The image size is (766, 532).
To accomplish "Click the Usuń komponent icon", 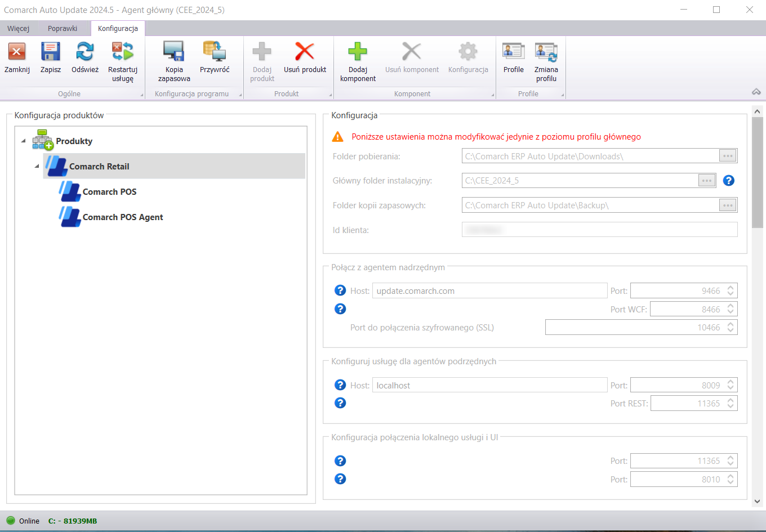I will pos(412,52).
